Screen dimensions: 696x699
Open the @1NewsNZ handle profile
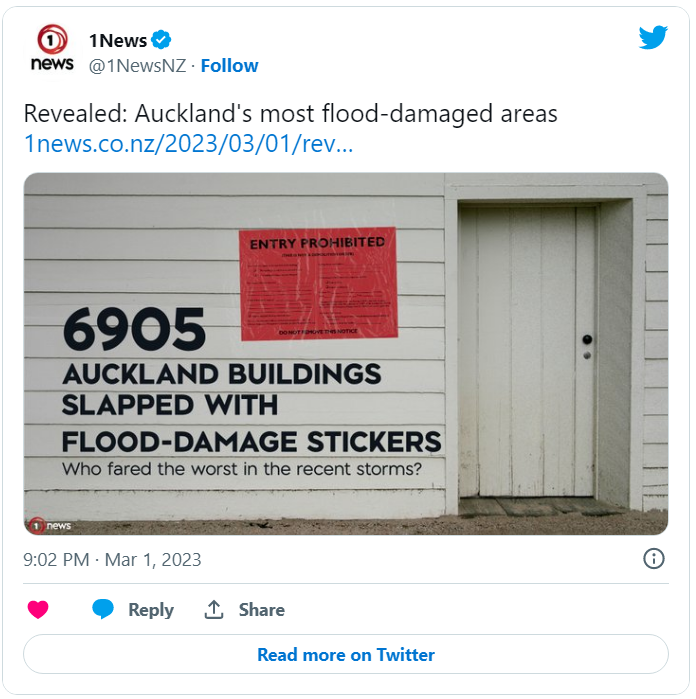point(138,66)
